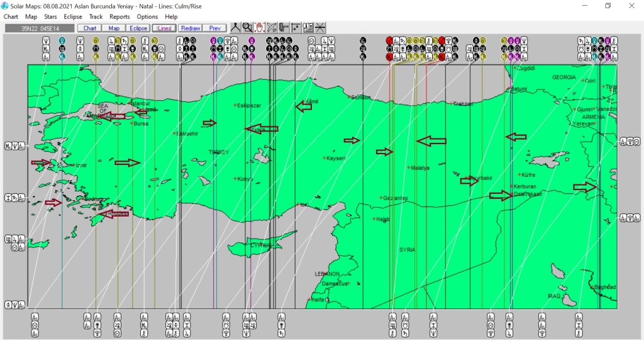644x340 pixels.
Task: Click the 35N22 045E14 coordinate field
Action: click(x=39, y=28)
